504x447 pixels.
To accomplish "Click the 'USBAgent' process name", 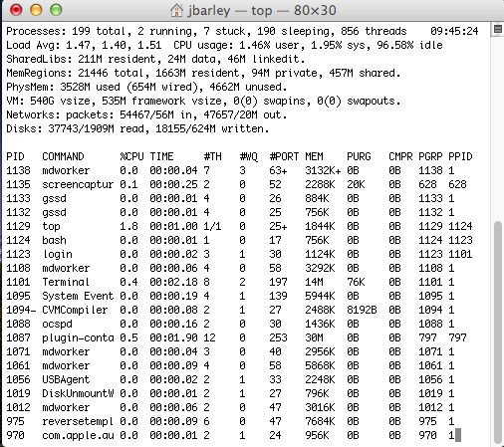I will (66, 379).
